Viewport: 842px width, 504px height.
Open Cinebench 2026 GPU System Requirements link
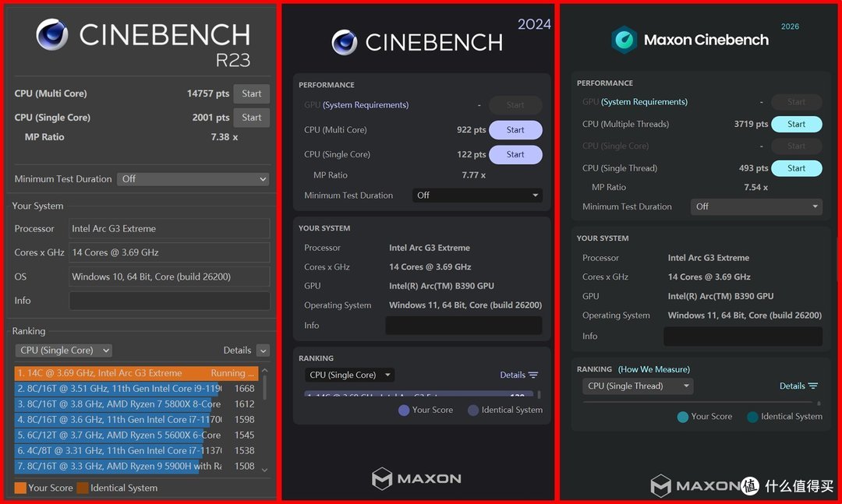pos(645,101)
